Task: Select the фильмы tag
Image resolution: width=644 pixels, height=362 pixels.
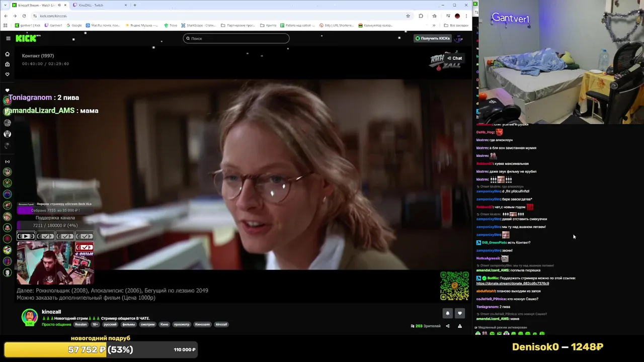Action: (x=129, y=324)
